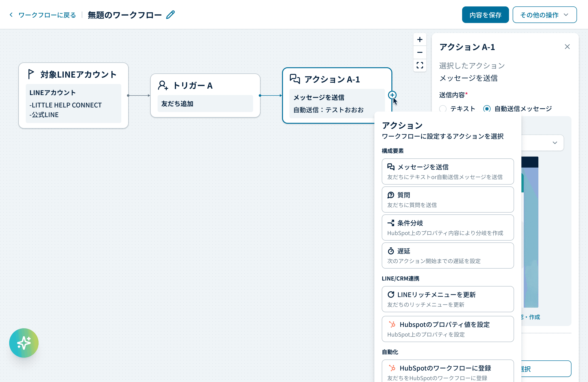Click 内容を保存 button
Viewport: 588px width, 382px height.
point(485,15)
